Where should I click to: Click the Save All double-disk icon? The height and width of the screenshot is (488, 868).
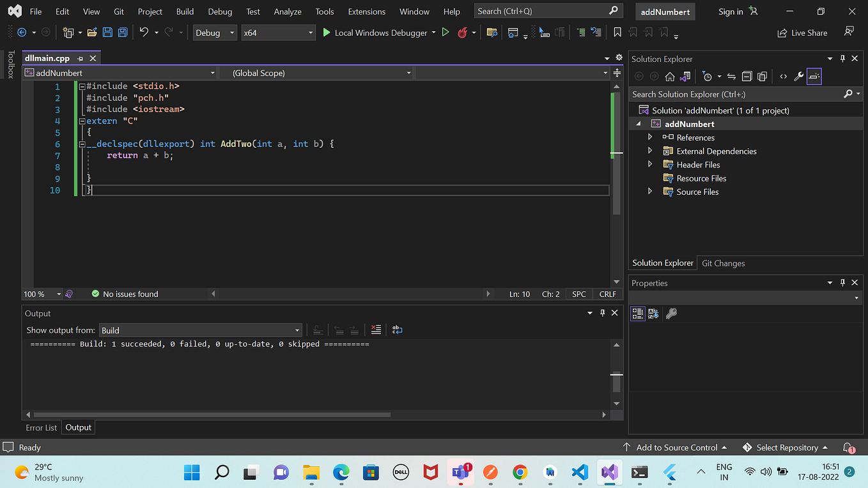pos(123,33)
